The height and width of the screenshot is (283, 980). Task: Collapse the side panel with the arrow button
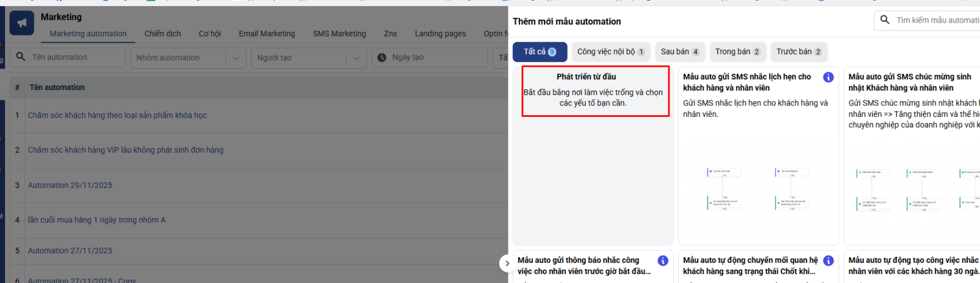coord(507,263)
